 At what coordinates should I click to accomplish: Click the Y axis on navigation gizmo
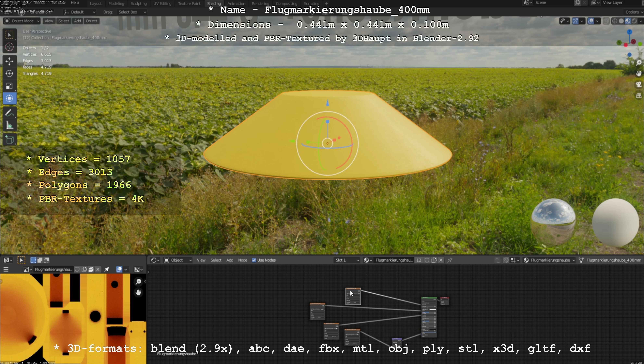619,43
